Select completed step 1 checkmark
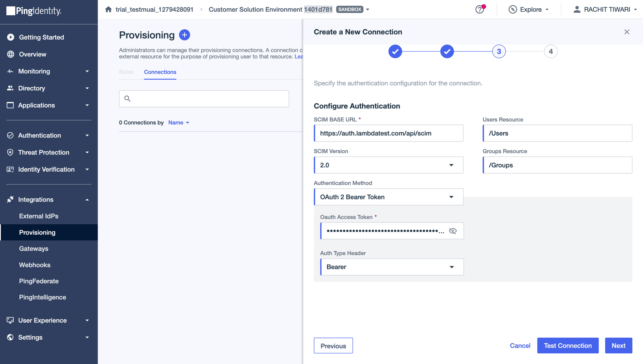This screenshot has height=364, width=643. pyautogui.click(x=395, y=51)
